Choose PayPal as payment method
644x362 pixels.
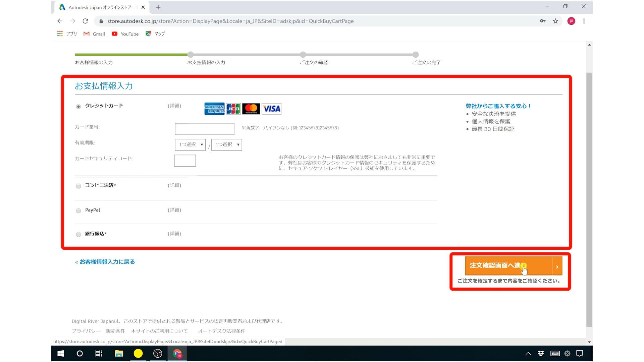click(x=78, y=211)
